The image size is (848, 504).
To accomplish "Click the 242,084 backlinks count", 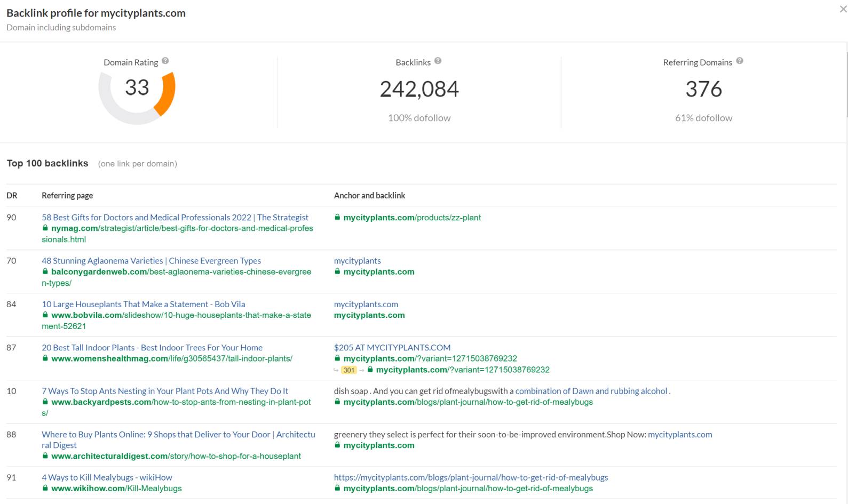I will click(419, 89).
